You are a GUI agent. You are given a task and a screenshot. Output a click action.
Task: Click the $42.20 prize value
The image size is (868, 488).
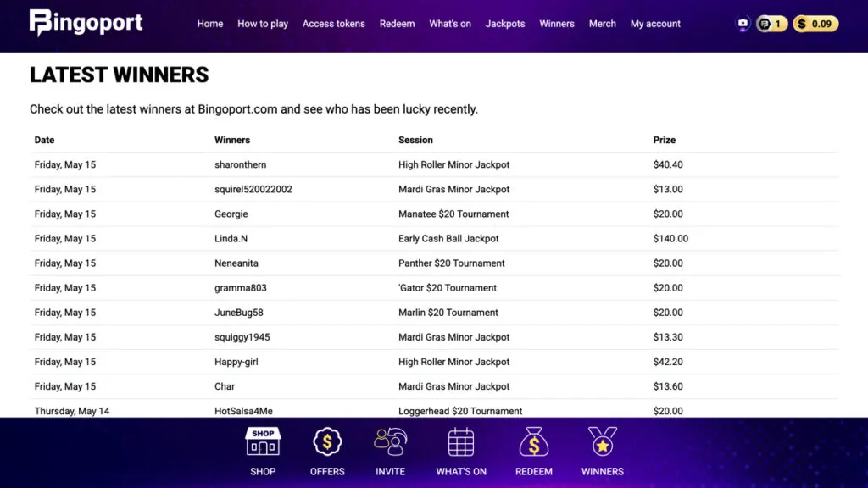[668, 362]
